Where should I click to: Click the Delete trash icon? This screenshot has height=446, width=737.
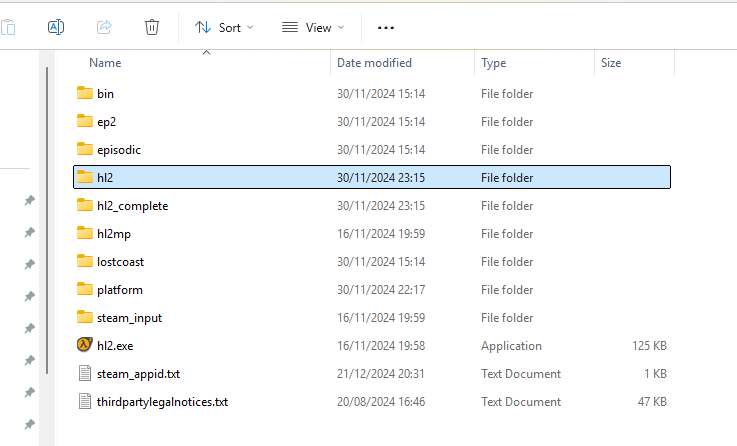[151, 27]
